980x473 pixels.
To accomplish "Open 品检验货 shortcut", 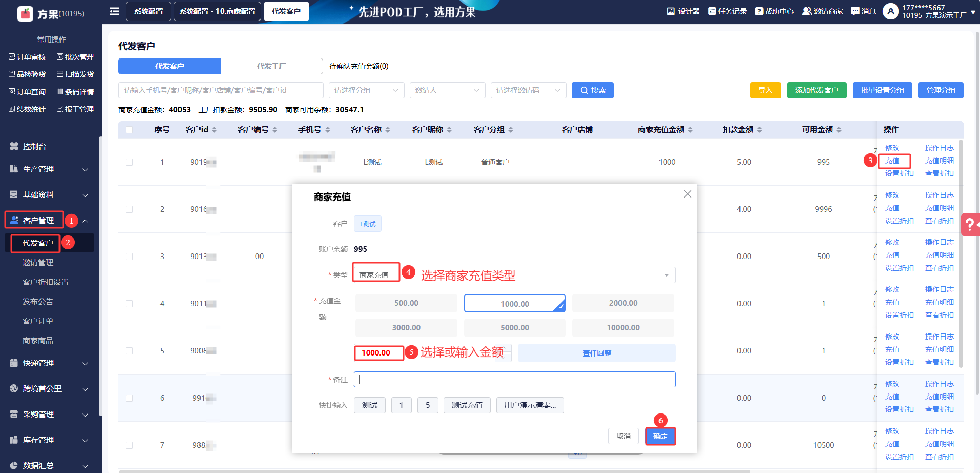I will tap(28, 74).
